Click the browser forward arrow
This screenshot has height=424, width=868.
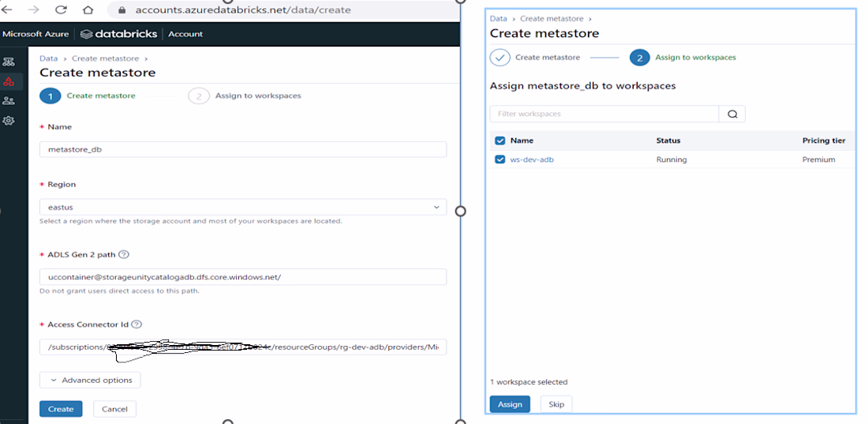pyautogui.click(x=34, y=9)
